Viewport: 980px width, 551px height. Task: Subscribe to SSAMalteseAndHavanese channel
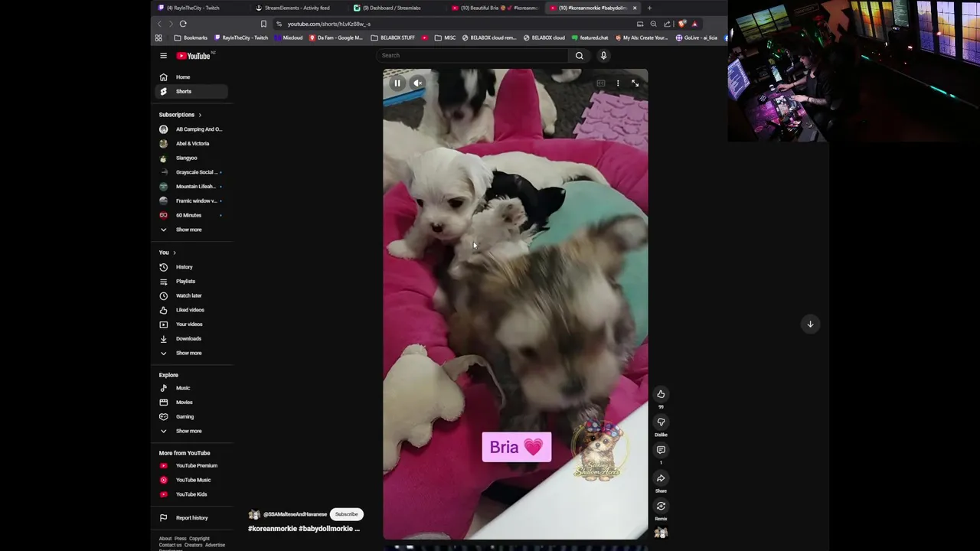pyautogui.click(x=346, y=514)
